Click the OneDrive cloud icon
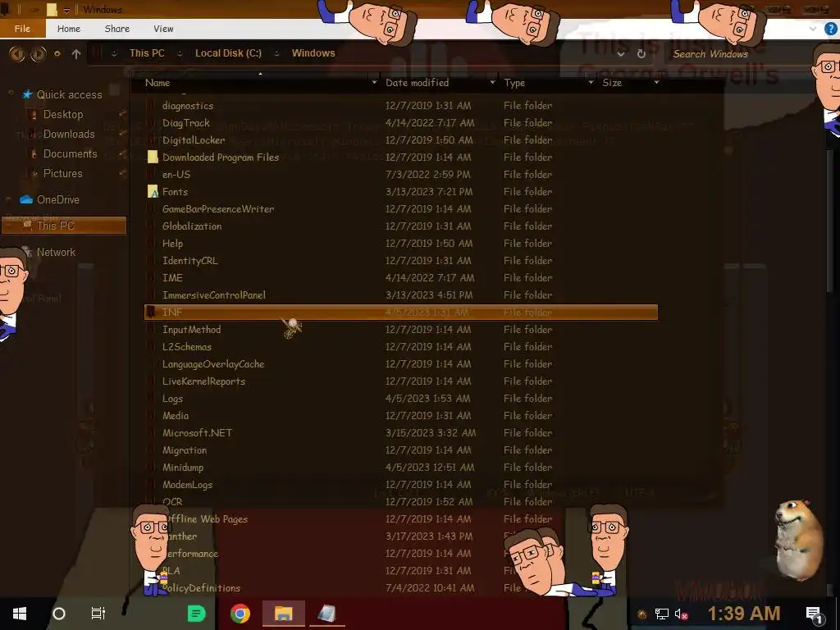 pyautogui.click(x=26, y=200)
